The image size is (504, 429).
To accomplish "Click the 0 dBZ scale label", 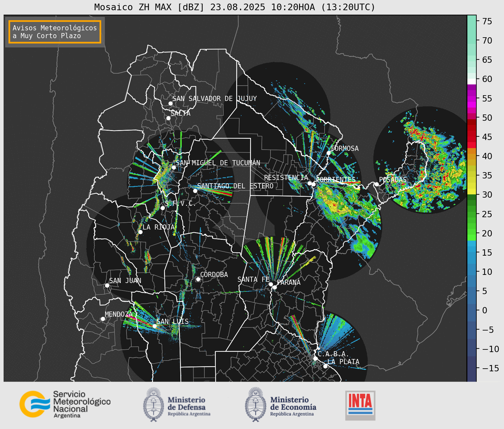I will pyautogui.click(x=484, y=310).
